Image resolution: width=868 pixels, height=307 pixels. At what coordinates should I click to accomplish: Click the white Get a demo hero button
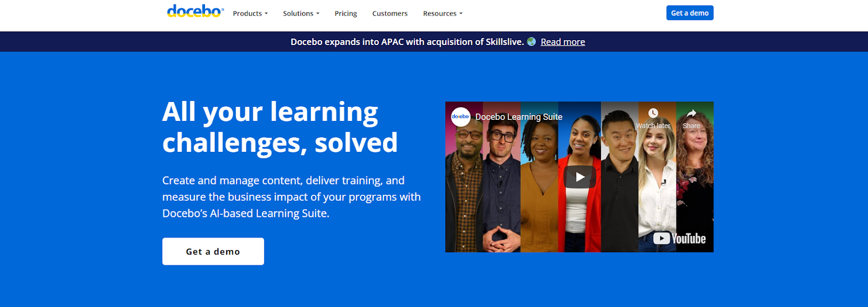(213, 252)
